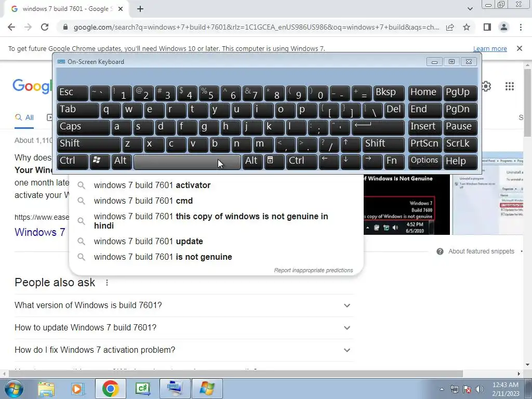Click the right arrow key on keyboard
The height and width of the screenshot is (399, 532).
coord(372,162)
